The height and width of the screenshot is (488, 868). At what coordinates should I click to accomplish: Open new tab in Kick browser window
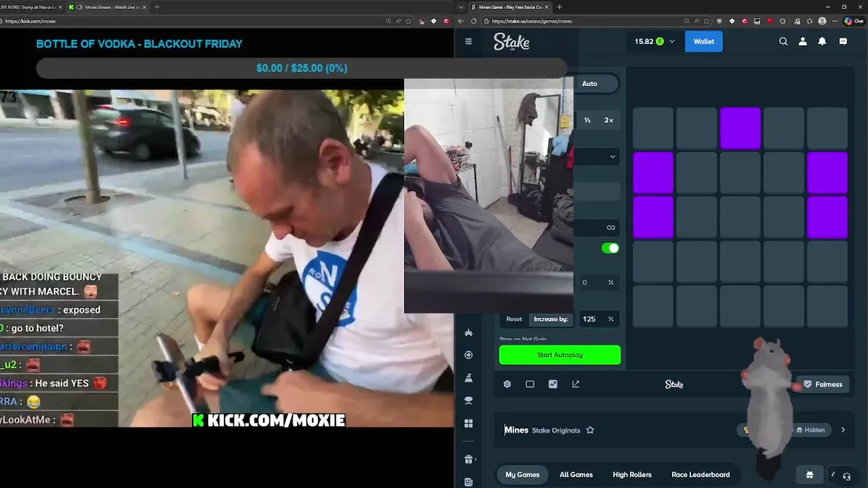coord(157,7)
